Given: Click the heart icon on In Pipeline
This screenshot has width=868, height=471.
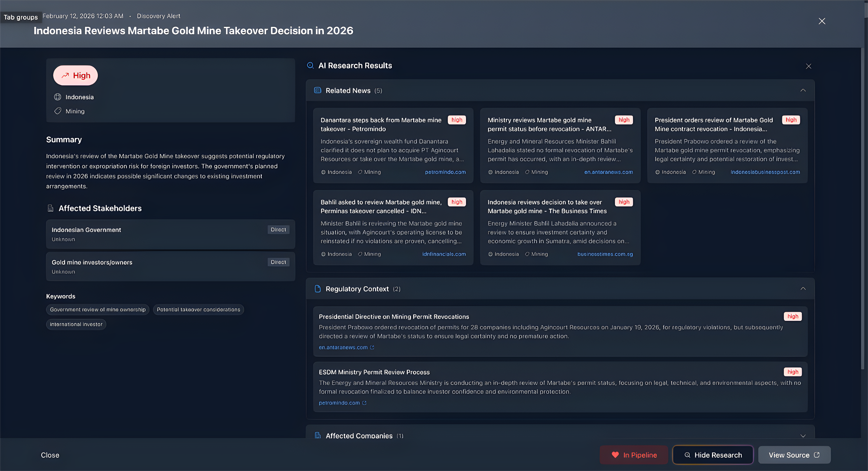Looking at the screenshot, I should [x=616, y=454].
